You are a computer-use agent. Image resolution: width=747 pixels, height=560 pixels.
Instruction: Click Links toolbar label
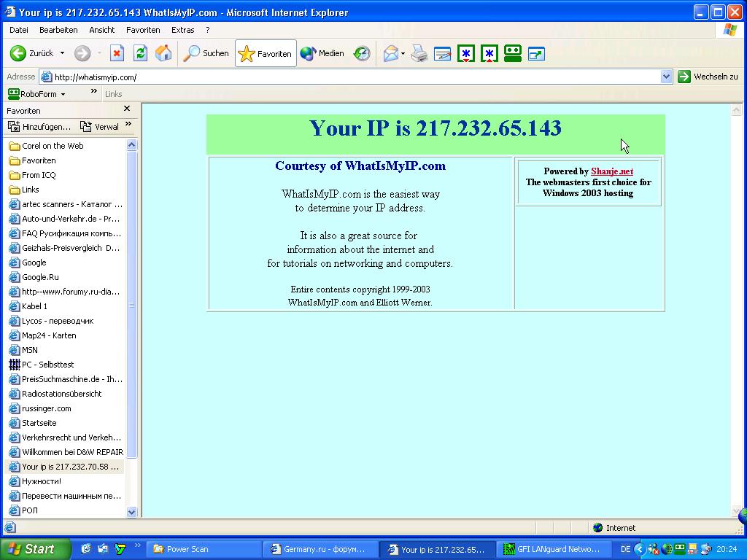tap(113, 94)
